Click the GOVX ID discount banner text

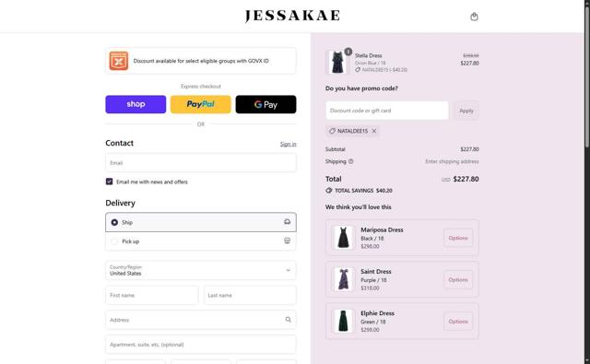(x=201, y=61)
